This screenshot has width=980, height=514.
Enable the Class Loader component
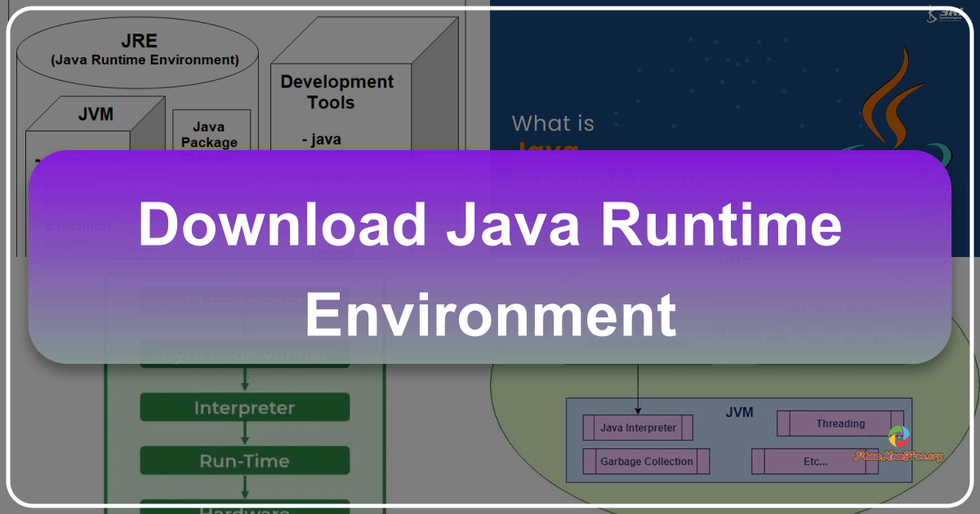pos(243,300)
